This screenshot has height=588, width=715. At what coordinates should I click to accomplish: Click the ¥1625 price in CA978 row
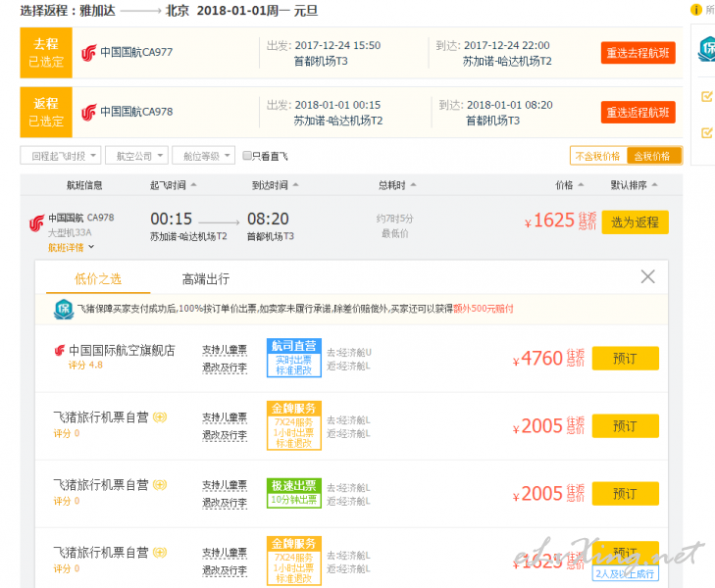click(x=549, y=220)
